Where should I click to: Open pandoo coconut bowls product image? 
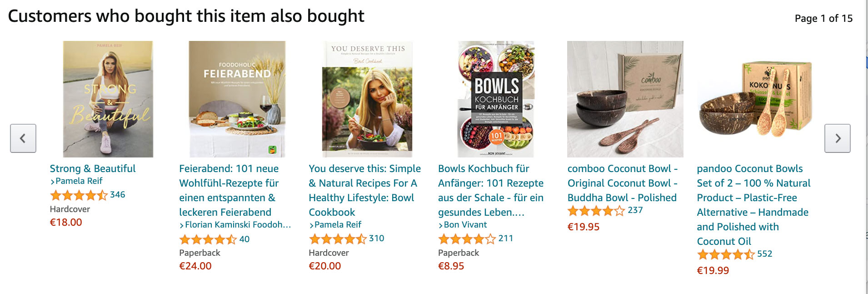tap(754, 100)
